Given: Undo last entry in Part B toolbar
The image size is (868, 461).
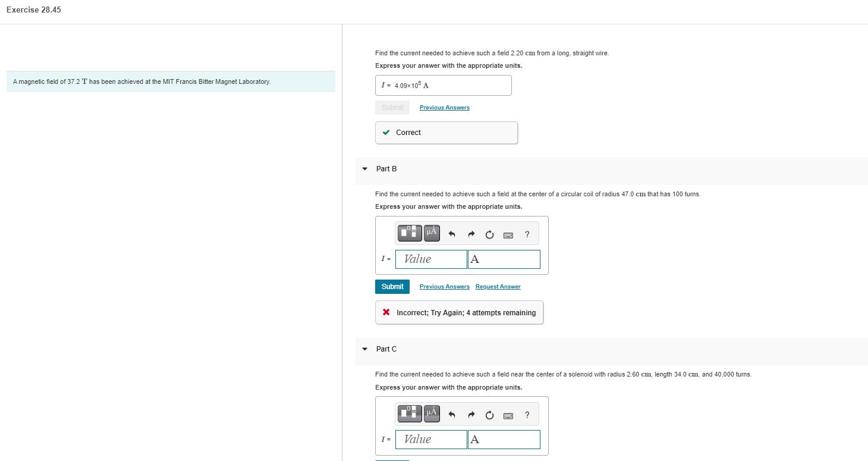Looking at the screenshot, I should point(451,234).
